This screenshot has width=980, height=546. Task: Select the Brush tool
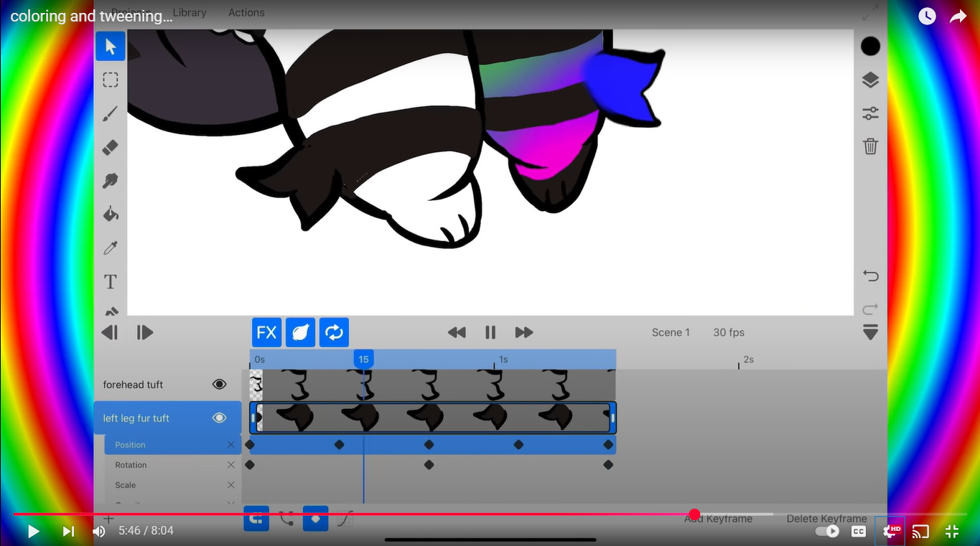tap(111, 113)
